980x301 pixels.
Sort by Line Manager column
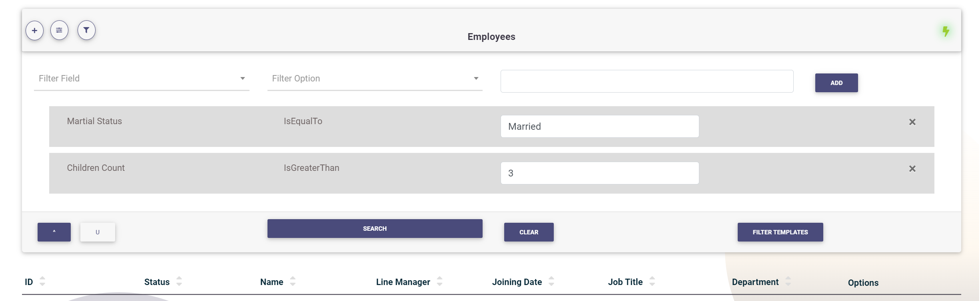[x=439, y=281]
